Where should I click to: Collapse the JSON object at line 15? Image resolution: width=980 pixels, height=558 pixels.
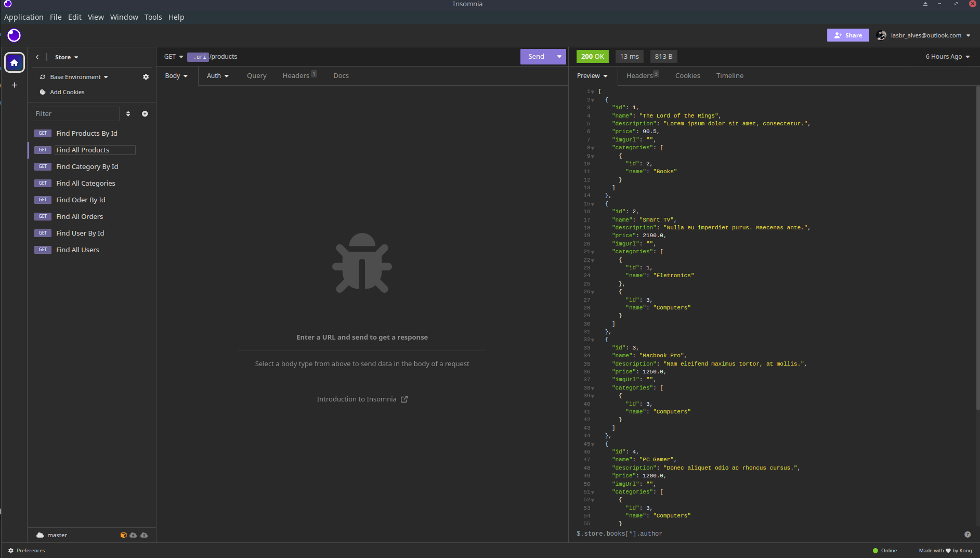[592, 204]
